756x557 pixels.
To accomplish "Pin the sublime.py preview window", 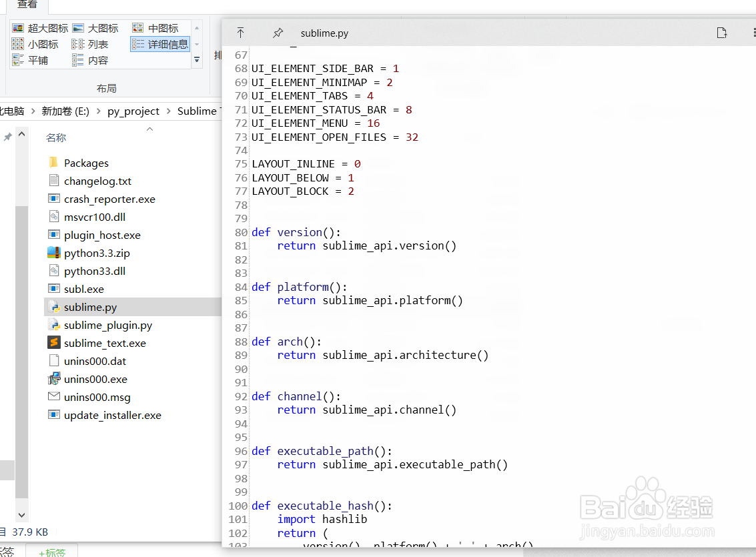I will click(278, 33).
